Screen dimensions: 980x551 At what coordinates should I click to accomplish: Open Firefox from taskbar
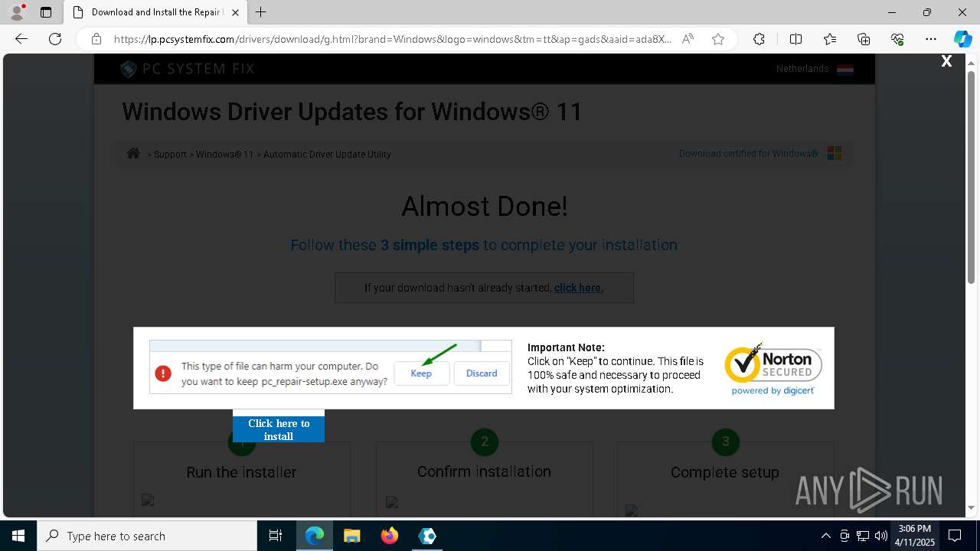pos(390,536)
